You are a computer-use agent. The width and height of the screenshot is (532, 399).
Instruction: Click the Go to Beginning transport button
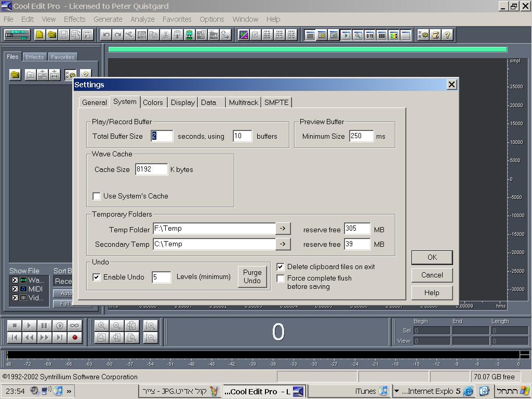[x=15, y=338]
